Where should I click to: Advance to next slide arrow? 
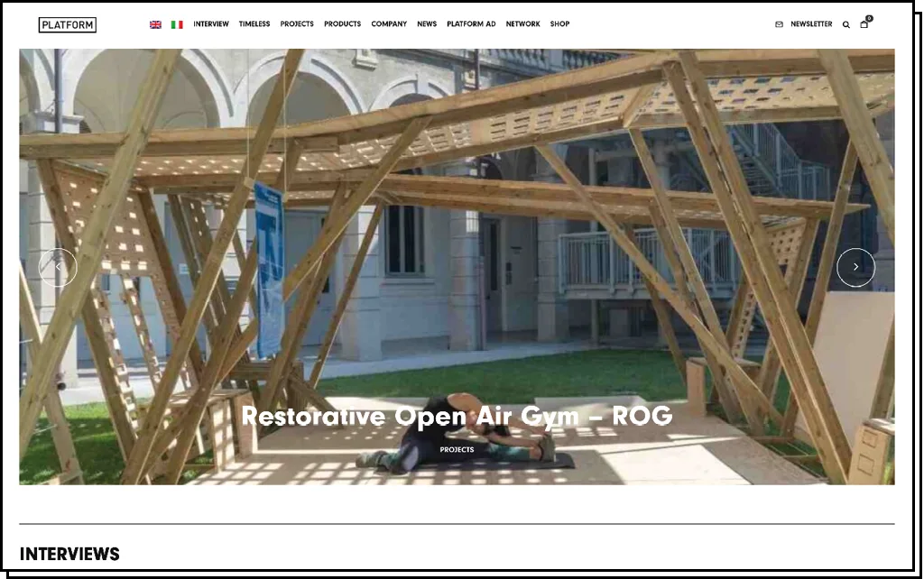tap(855, 267)
